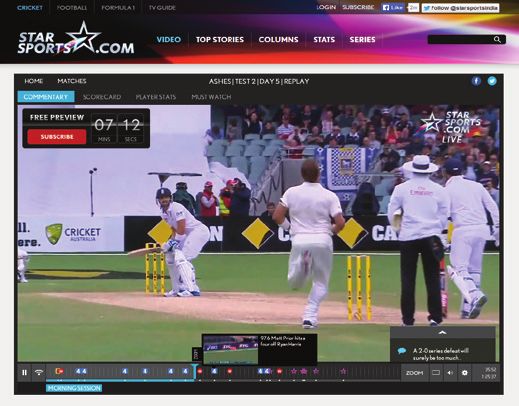The width and height of the screenshot is (519, 406).
Task: Select the MORNING SESSION label
Action: pyautogui.click(x=74, y=388)
